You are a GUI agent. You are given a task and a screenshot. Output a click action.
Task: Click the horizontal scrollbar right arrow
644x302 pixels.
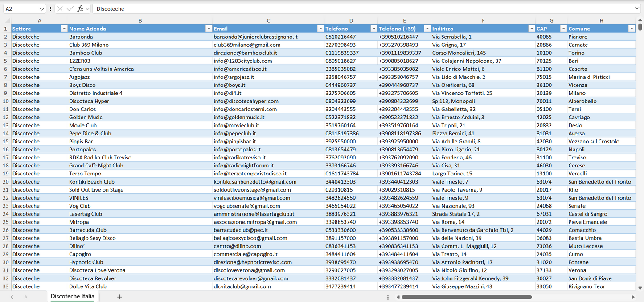633,297
